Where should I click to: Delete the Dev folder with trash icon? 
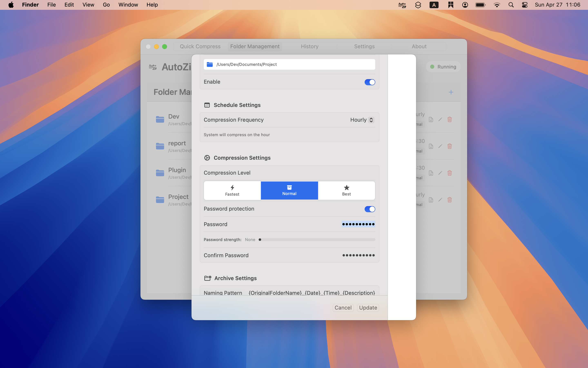coord(450,120)
